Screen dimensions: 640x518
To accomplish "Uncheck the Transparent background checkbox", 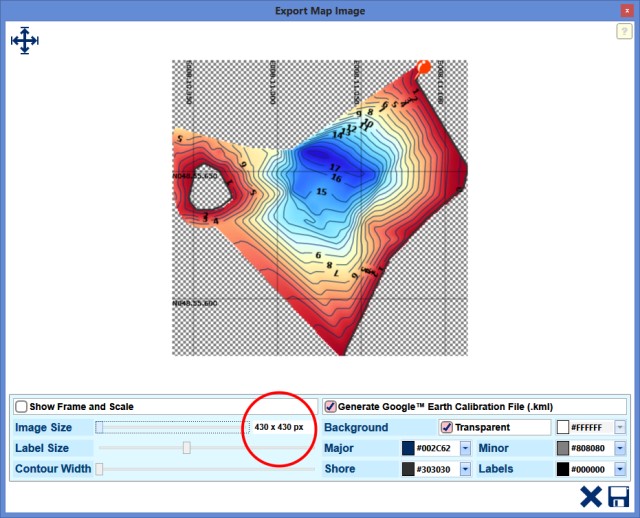I will click(x=447, y=427).
